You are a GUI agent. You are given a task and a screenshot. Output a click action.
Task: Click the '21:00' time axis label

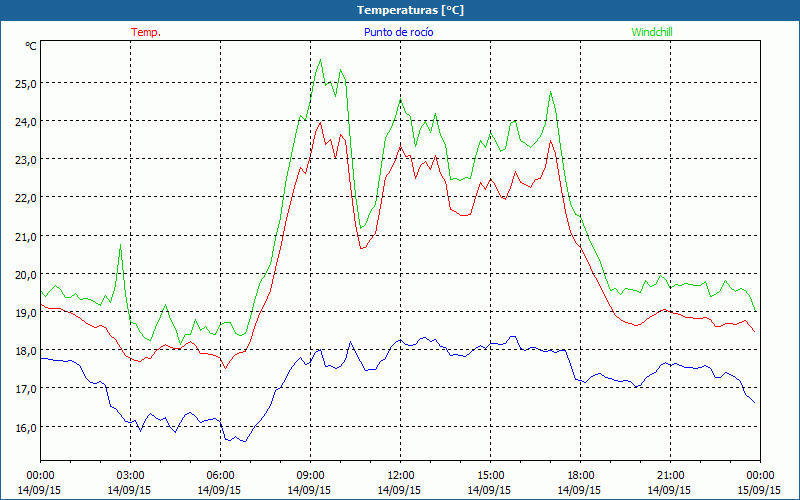(670, 476)
